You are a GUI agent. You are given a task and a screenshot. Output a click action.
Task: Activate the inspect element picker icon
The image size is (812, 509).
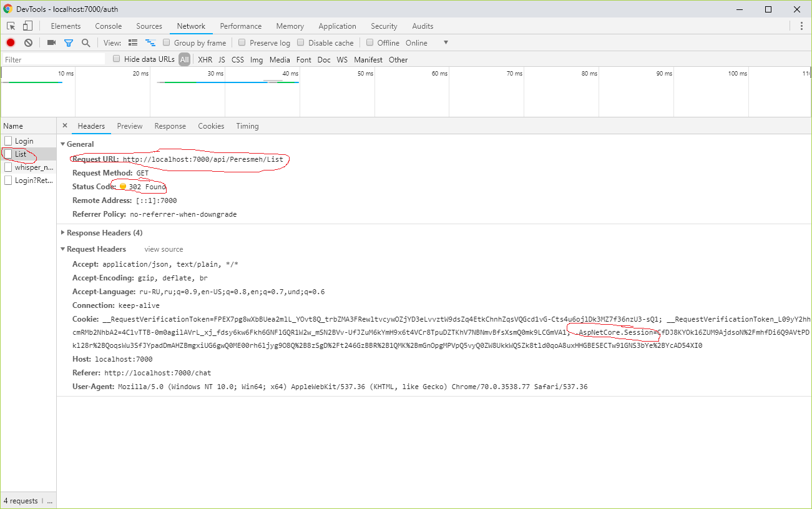point(11,26)
